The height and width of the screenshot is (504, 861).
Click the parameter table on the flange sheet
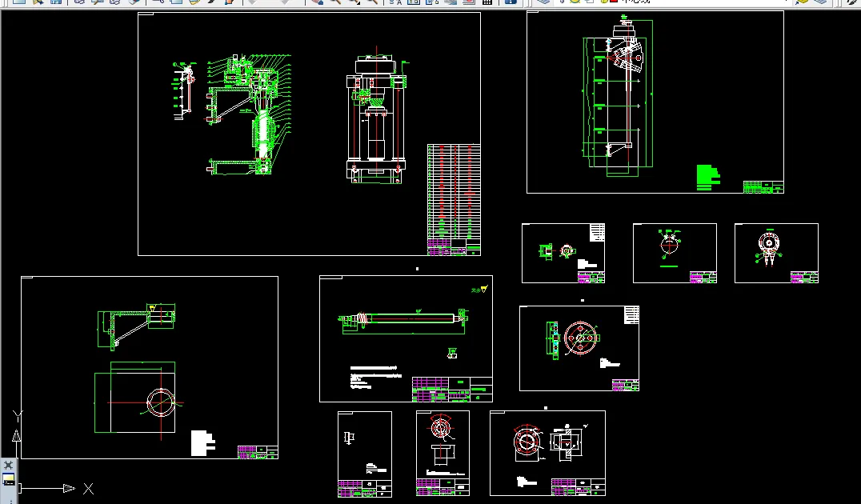(631, 315)
